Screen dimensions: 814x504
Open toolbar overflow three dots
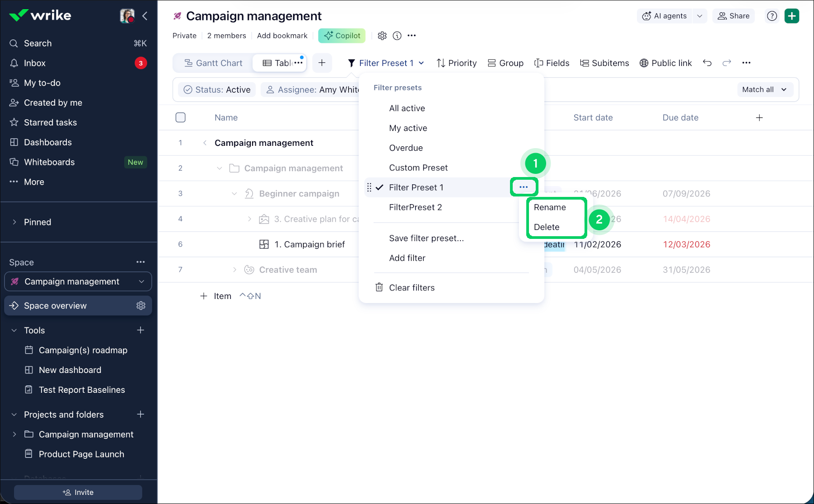click(x=746, y=63)
